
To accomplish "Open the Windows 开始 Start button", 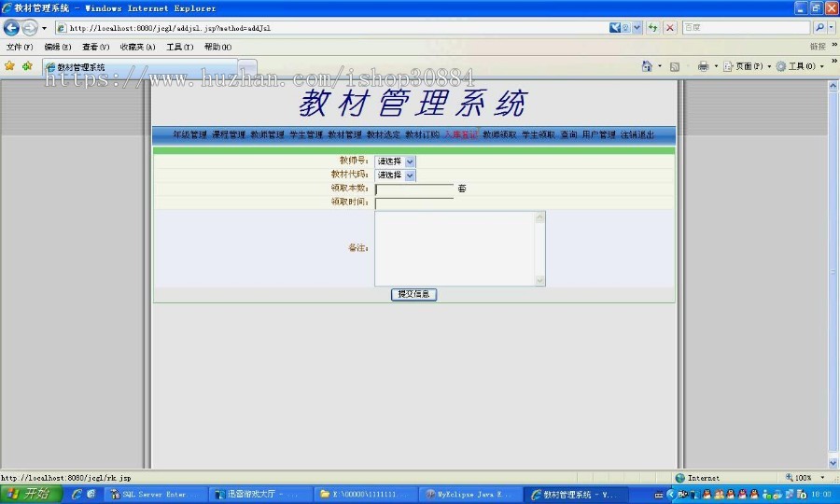I will coord(31,494).
